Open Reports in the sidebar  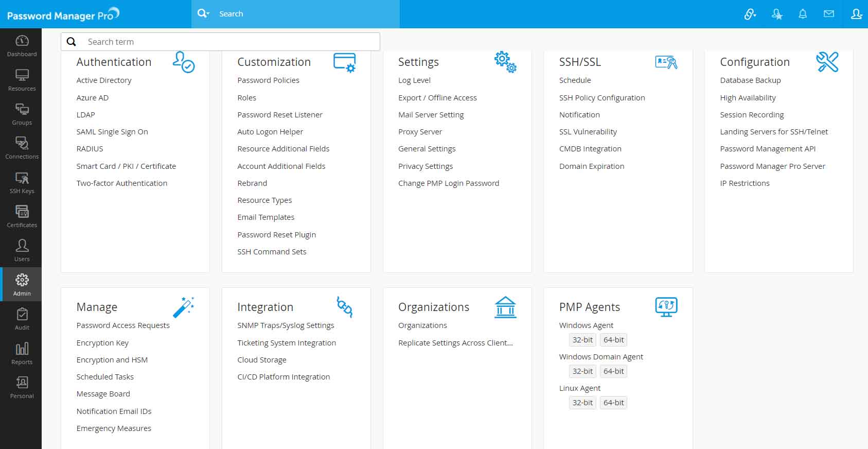tap(22, 353)
